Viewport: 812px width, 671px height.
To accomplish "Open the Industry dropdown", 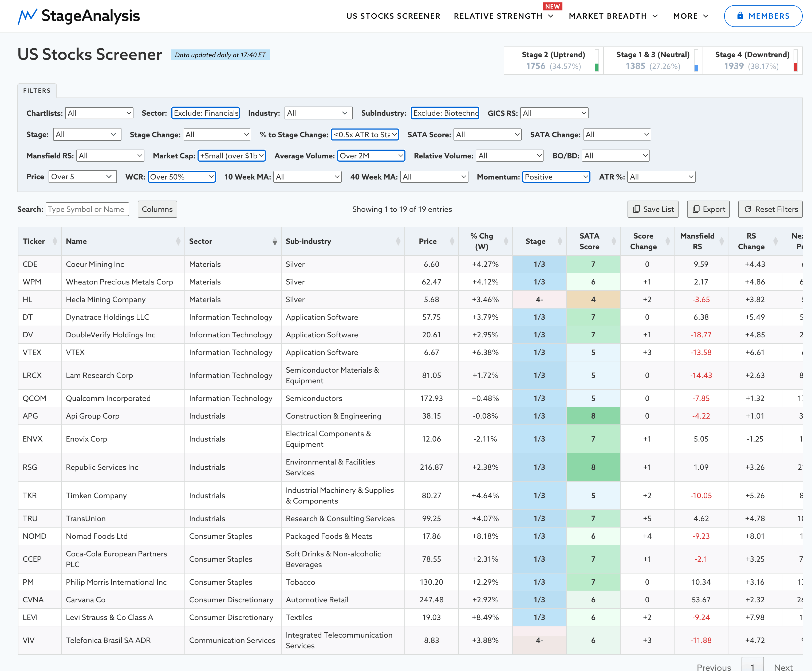I will click(x=318, y=113).
